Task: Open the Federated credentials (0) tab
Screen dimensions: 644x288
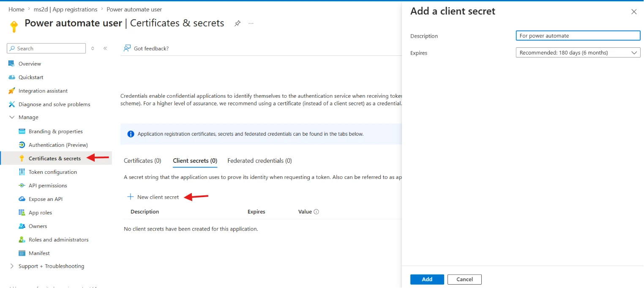Action: point(259,161)
